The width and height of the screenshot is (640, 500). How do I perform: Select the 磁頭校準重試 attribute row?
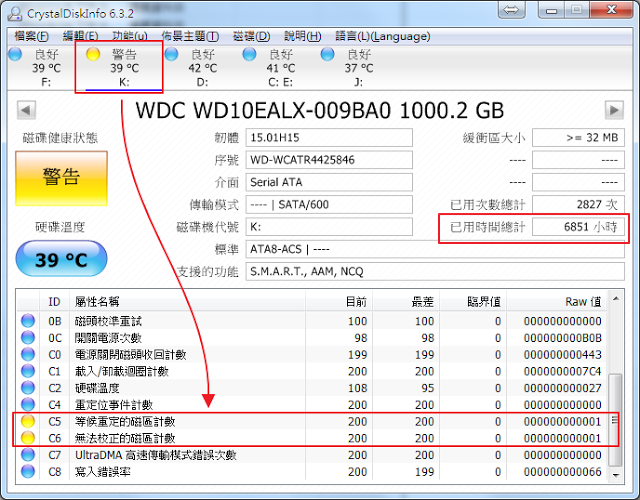(312, 321)
